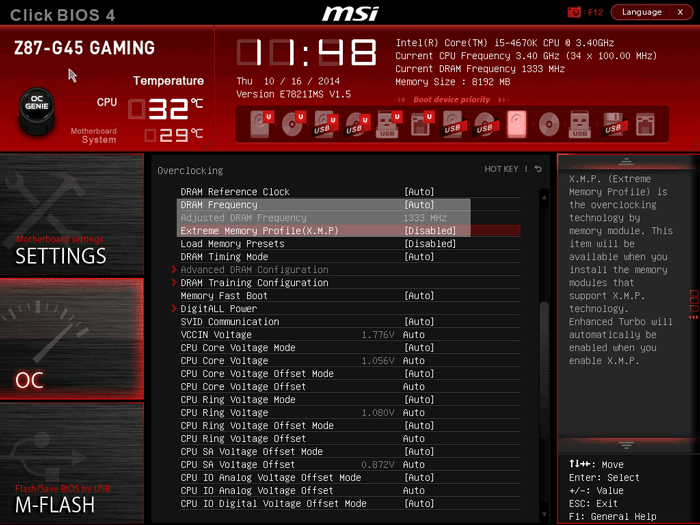Select the UEFI USB key boot icon
700x525 pixels.
389,124
